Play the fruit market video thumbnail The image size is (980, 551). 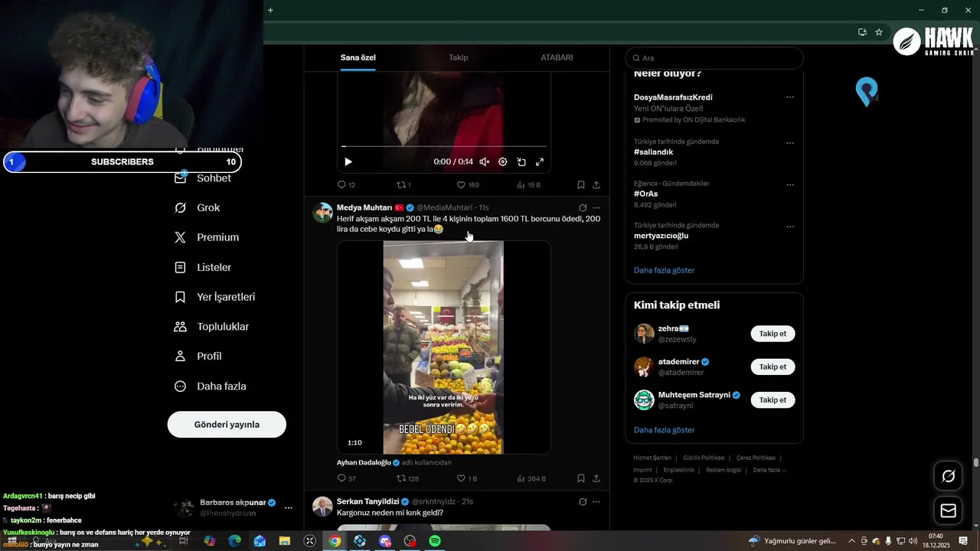[443, 347]
